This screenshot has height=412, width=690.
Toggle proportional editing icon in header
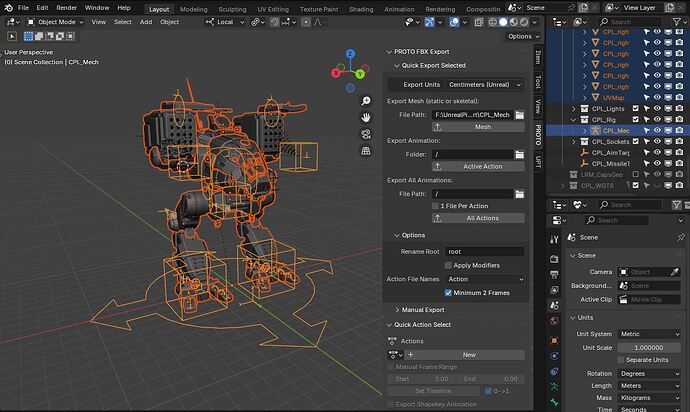(x=306, y=22)
